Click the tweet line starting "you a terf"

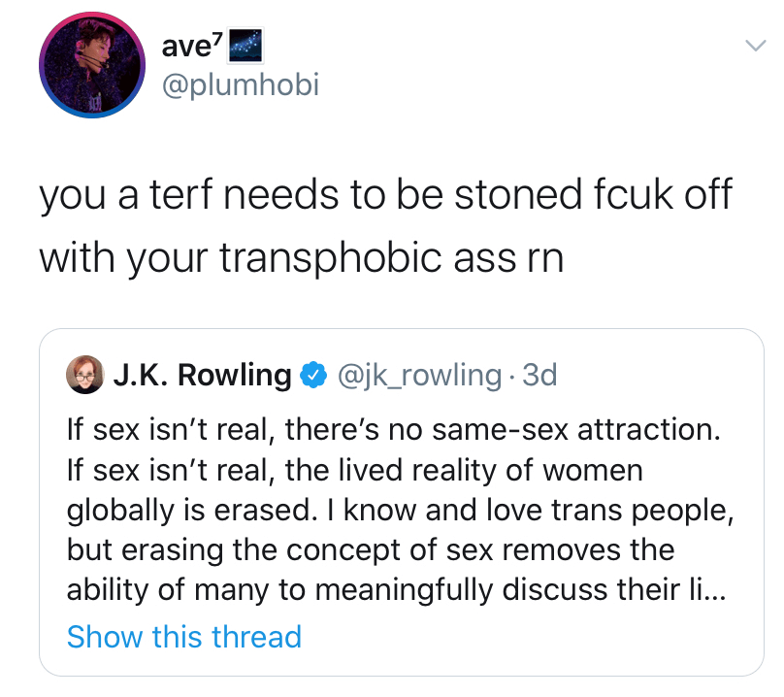point(385,197)
